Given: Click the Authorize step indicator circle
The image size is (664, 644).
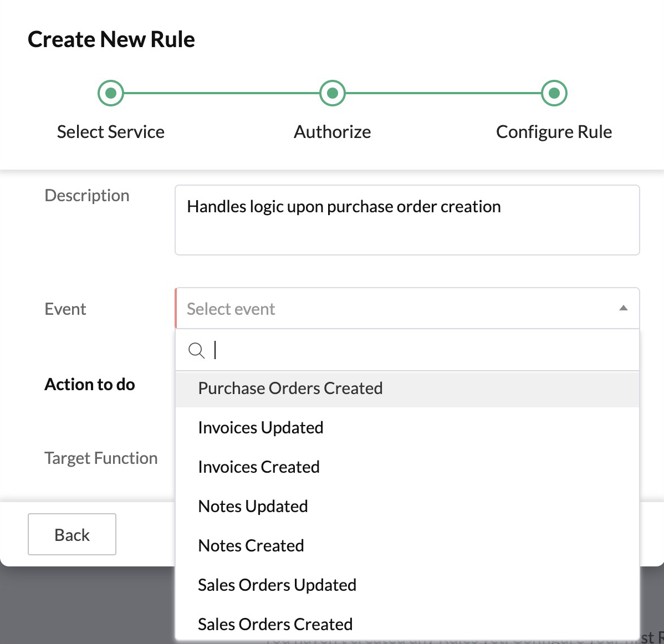Looking at the screenshot, I should coord(332,93).
